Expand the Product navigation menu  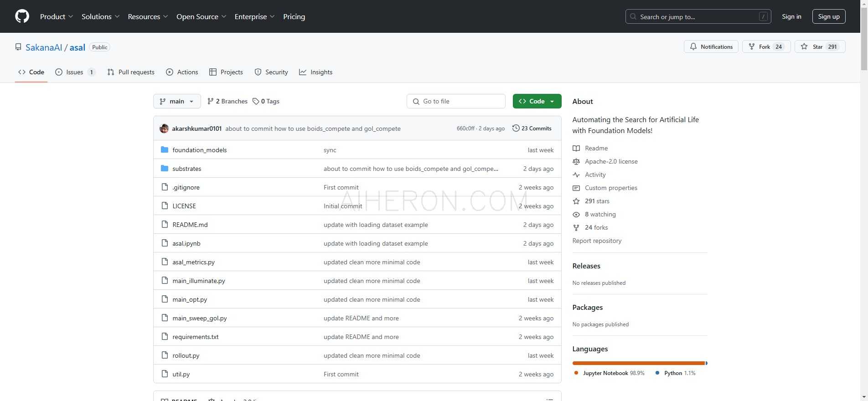[x=56, y=16]
